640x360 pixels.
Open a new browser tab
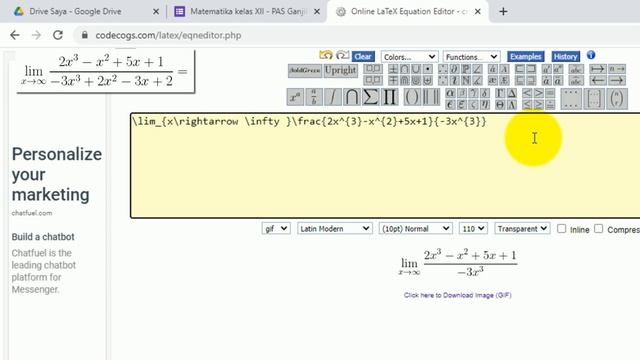pyautogui.click(x=503, y=11)
